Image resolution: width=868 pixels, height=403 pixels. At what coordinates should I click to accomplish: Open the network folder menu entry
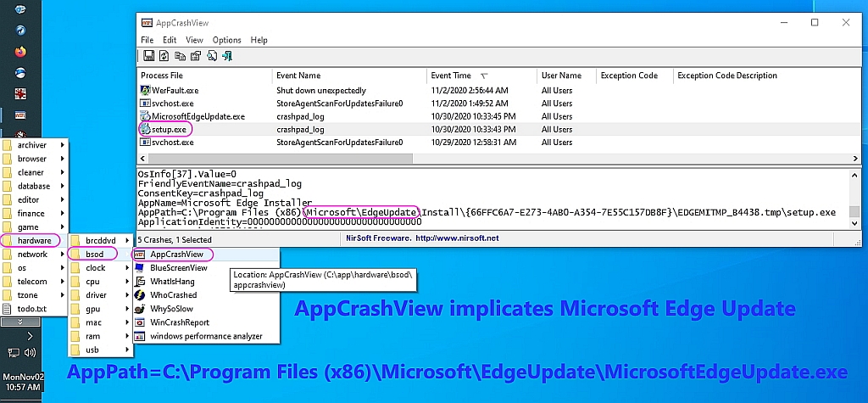coord(33,255)
